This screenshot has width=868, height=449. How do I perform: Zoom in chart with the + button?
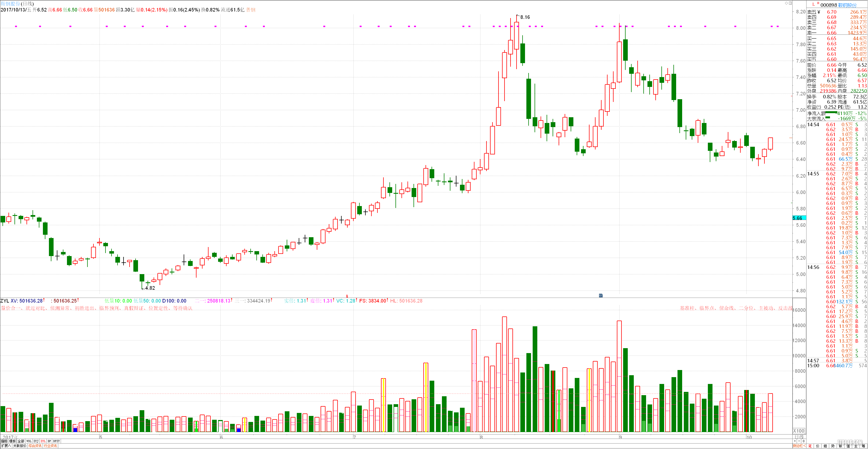(795, 441)
